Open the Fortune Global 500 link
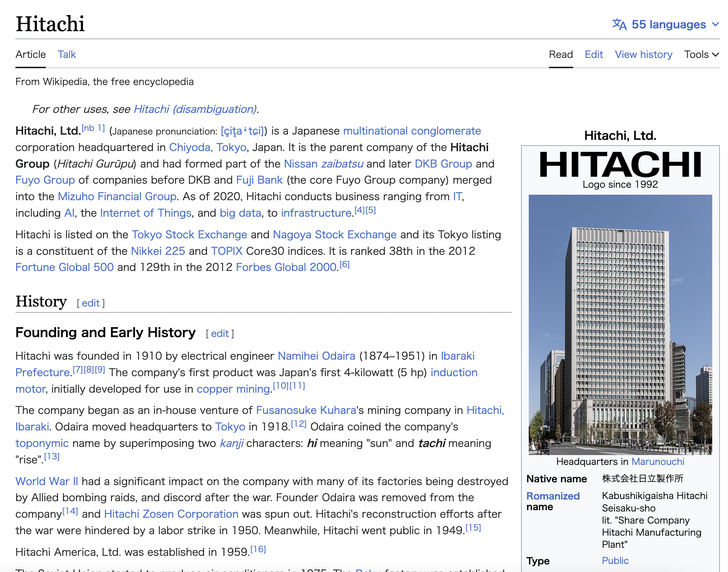 pos(65,267)
